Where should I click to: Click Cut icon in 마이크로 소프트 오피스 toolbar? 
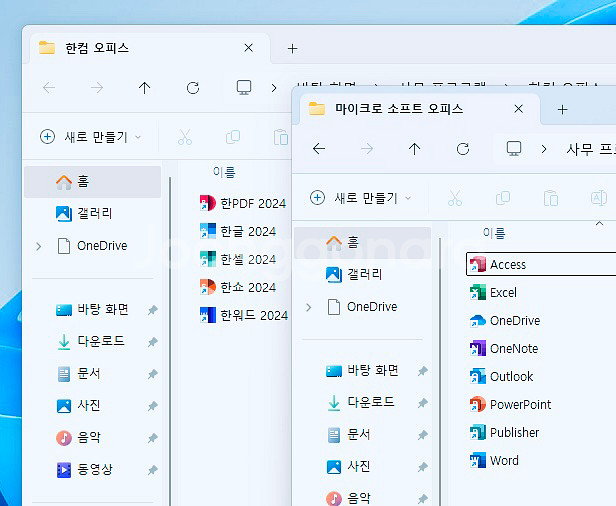coord(455,198)
